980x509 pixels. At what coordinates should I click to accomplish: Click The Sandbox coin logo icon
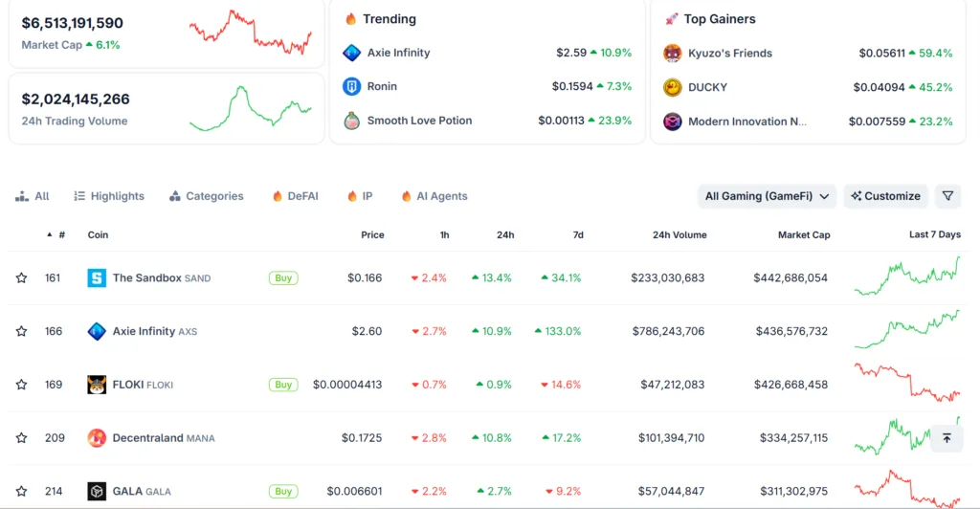[x=97, y=278]
